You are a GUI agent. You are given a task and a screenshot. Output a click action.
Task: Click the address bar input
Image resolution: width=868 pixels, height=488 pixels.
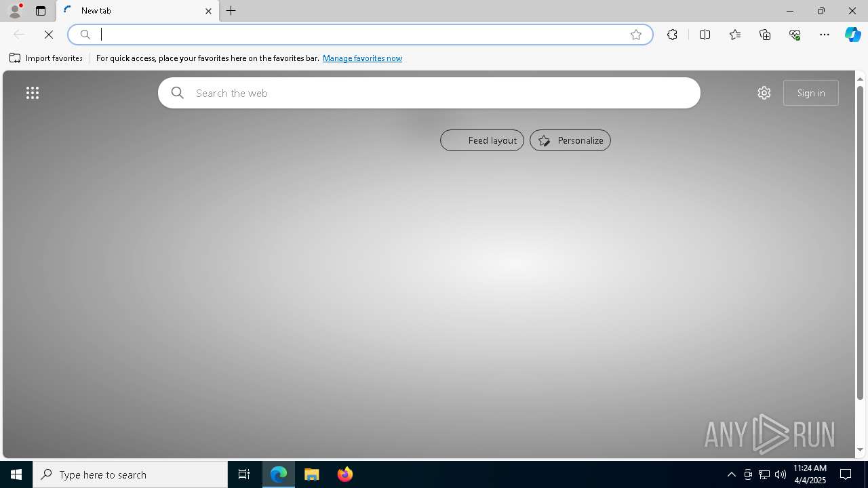coord(359,35)
